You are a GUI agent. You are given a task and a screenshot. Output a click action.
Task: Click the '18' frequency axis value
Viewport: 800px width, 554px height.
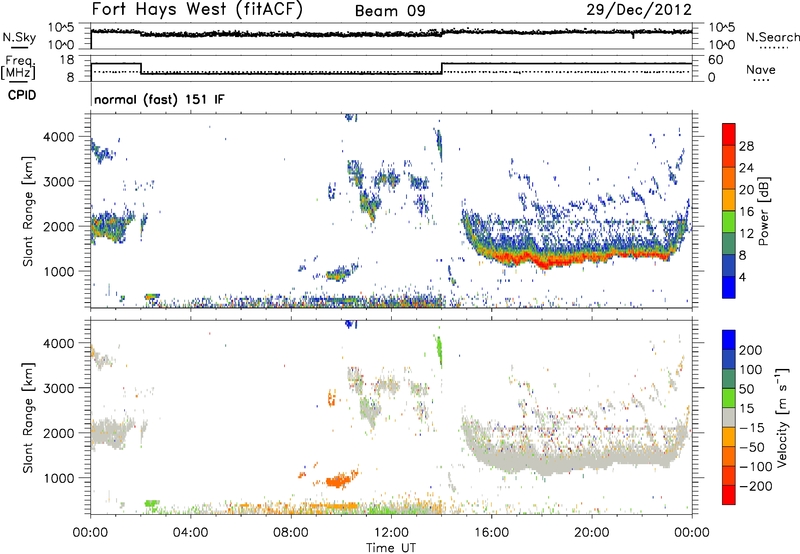[x=67, y=60]
